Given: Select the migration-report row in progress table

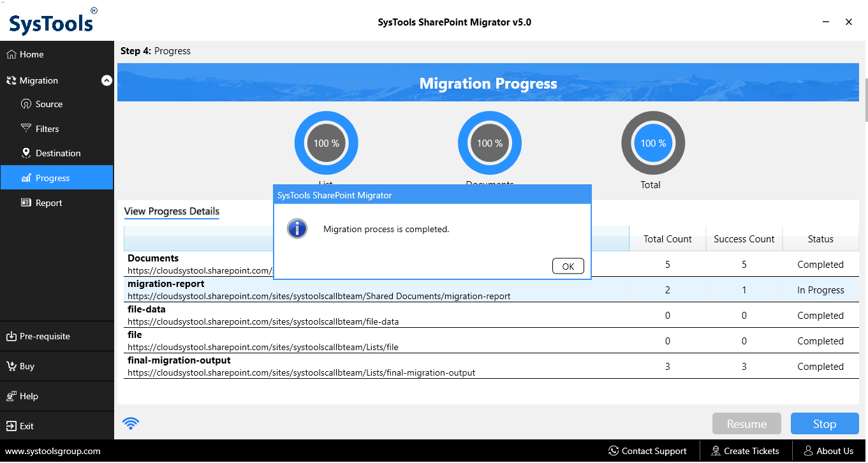Looking at the screenshot, I should point(383,295).
